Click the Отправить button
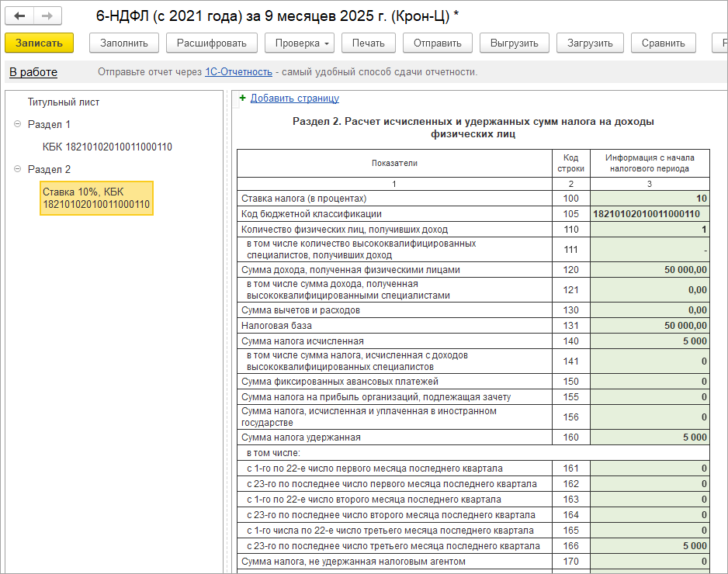Viewport: 728px width, 574px height. (439, 43)
